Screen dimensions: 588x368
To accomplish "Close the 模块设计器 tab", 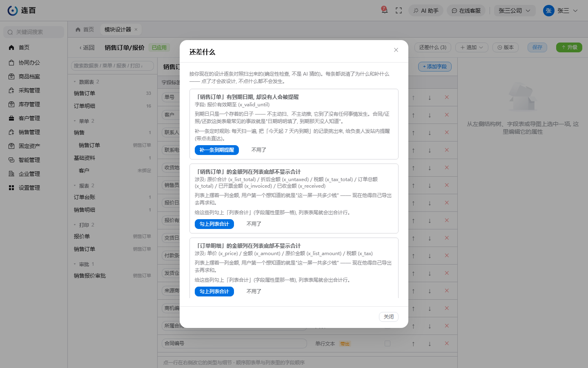I will 136,29.
